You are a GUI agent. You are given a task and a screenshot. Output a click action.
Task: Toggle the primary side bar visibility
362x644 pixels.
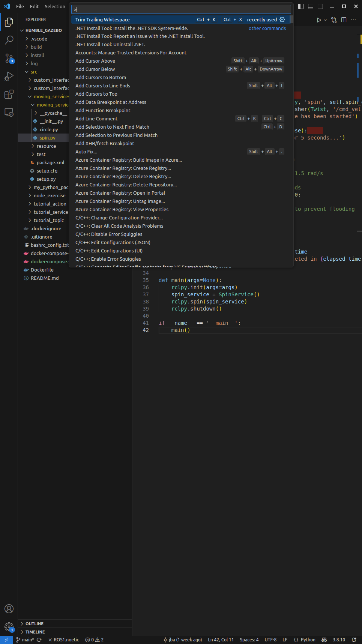(301, 6)
